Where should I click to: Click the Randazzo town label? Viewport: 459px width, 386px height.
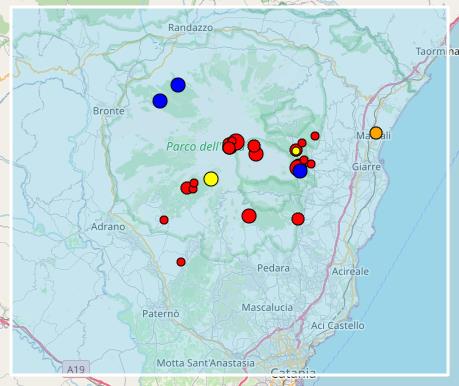tap(190, 27)
